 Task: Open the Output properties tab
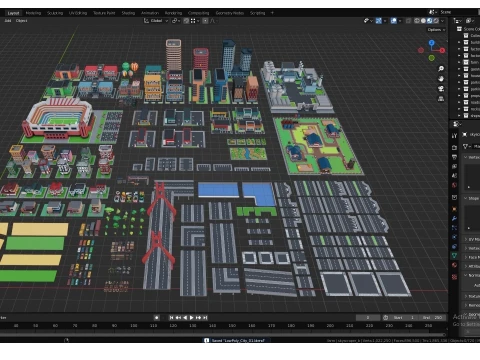[x=454, y=157]
